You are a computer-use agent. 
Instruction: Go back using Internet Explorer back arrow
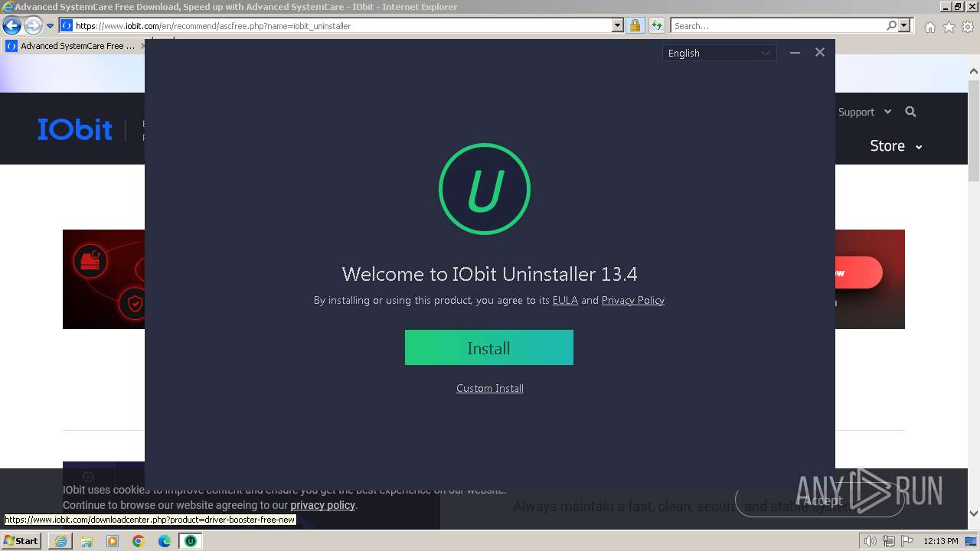11,25
